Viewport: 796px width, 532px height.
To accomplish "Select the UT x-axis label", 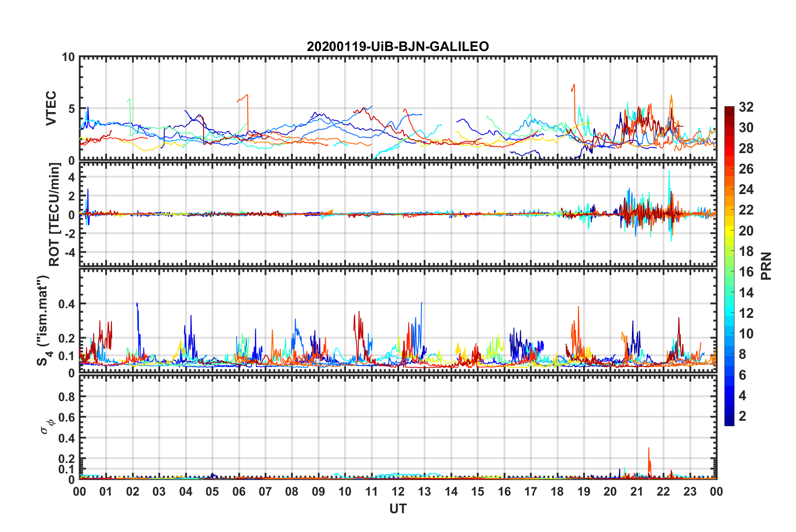I will coord(398,509).
